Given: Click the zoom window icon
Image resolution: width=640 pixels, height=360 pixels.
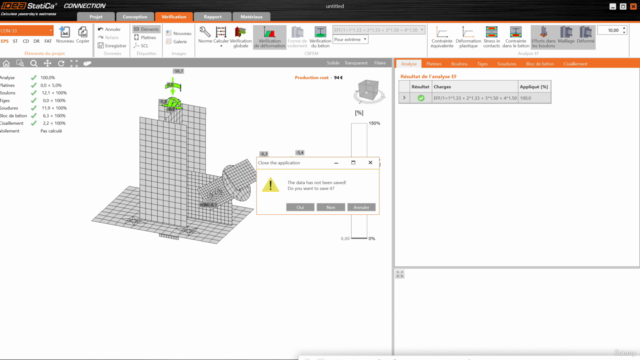Looking at the screenshot, I should coord(20,63).
